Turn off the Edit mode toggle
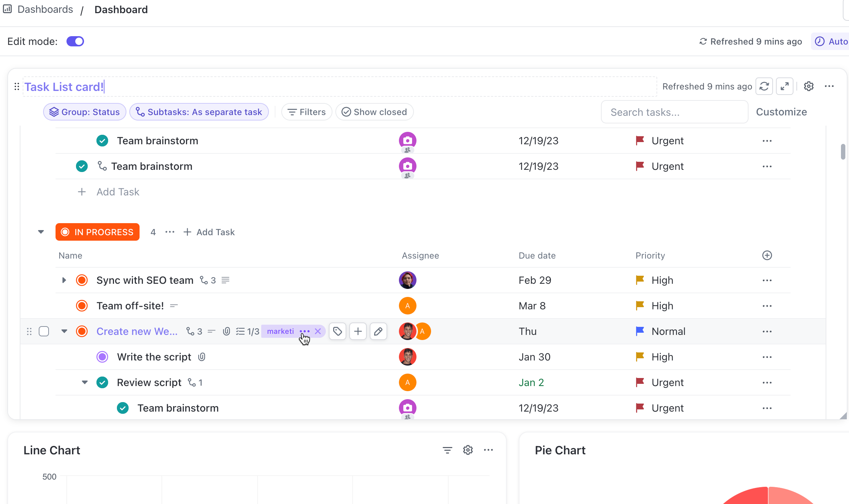Viewport: 849px width, 504px height. click(75, 41)
